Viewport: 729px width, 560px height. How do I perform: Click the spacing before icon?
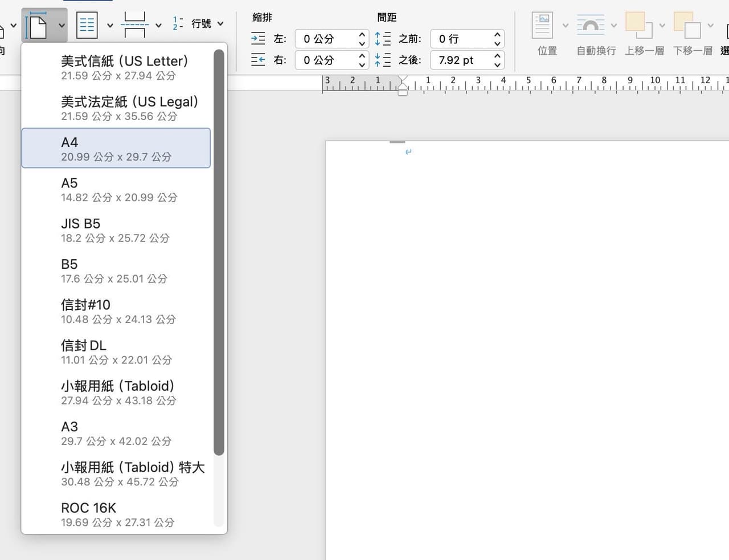coord(383,39)
